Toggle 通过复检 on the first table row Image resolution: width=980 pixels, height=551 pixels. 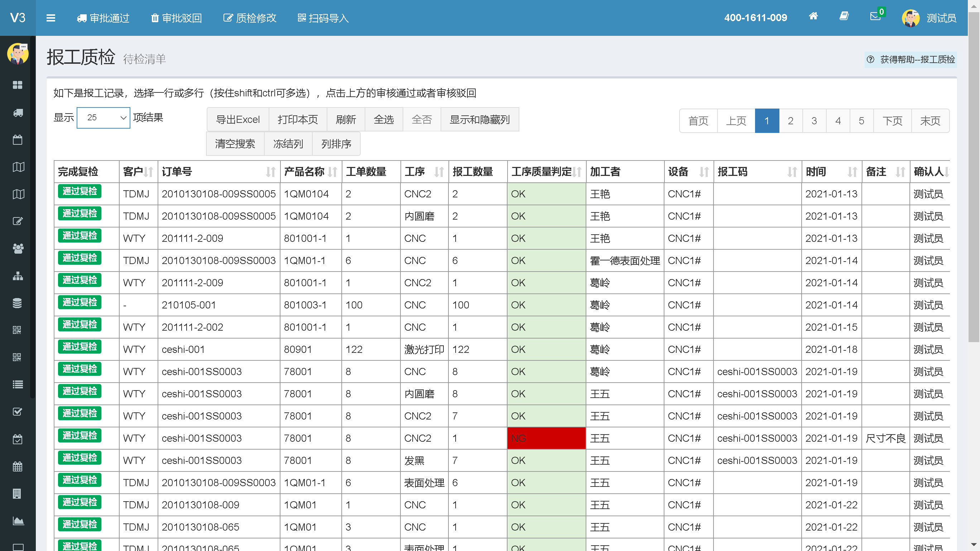point(80,191)
